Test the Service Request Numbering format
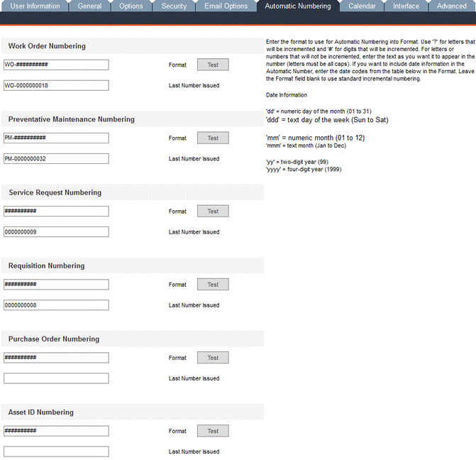 (213, 211)
